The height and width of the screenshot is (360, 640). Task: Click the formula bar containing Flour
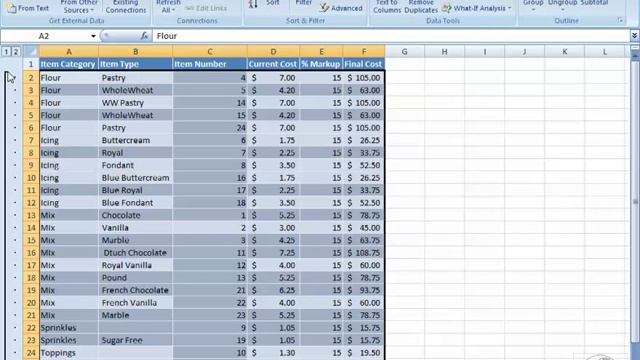[391, 36]
